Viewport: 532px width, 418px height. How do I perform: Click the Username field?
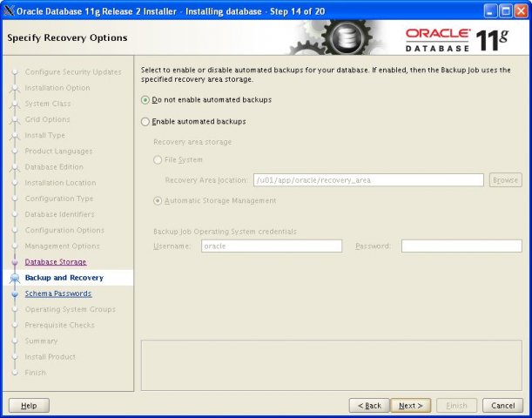[x=272, y=246]
